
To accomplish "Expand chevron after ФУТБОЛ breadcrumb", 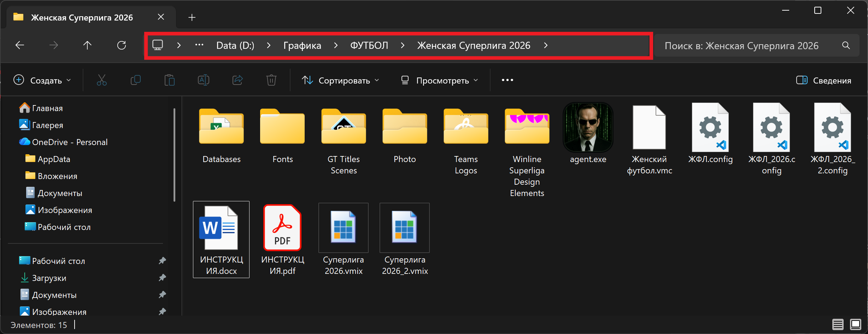I will [403, 45].
